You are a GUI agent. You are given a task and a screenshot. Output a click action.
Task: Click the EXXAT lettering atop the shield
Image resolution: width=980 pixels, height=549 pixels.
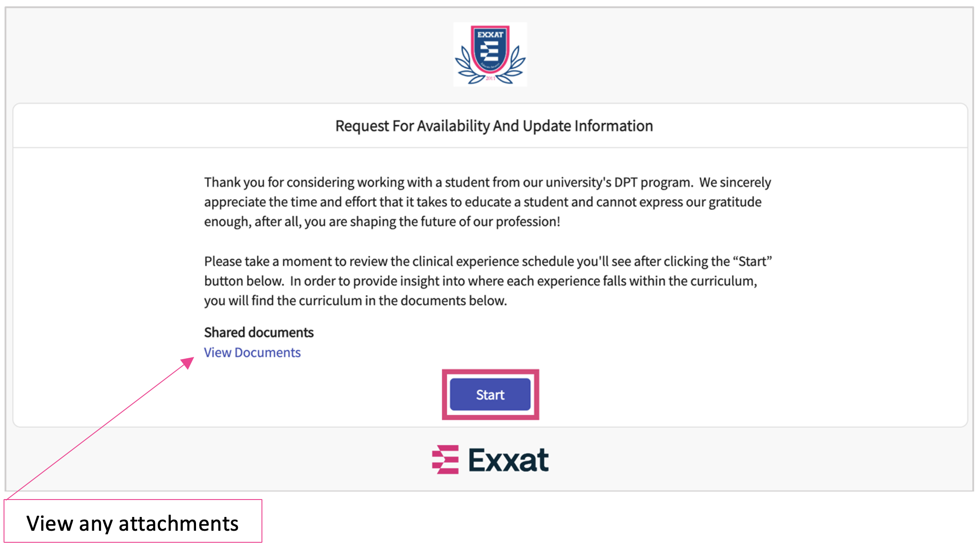coord(490,35)
